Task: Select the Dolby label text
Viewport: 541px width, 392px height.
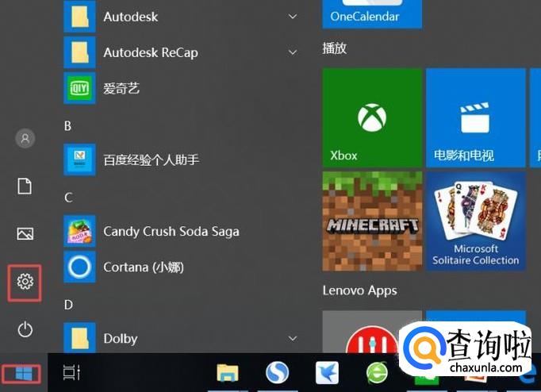Action: tap(121, 339)
